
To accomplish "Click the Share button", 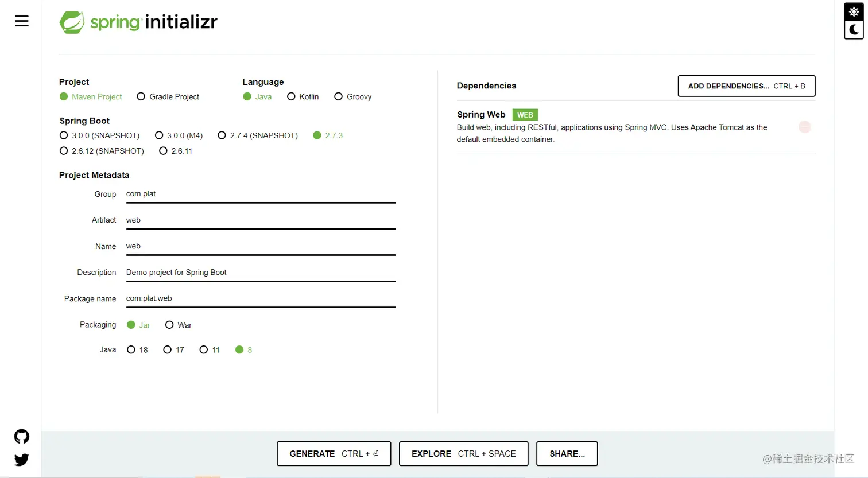I will click(567, 454).
